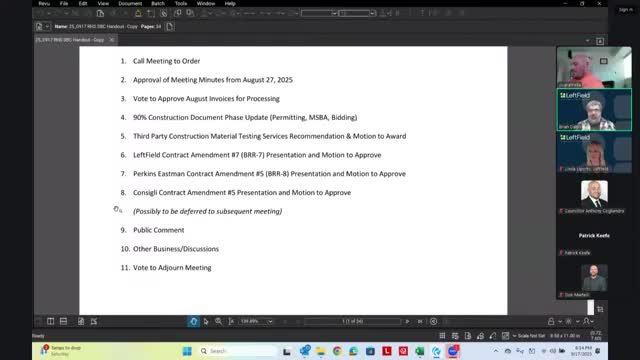Click the icon right of tab list arrow
The height and width of the screenshot is (360, 640).
coord(600,41)
